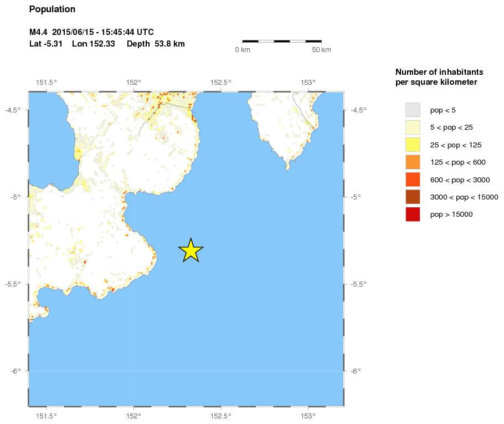The image size is (504, 424).
Task: Click the 153° label on the bottom axis
Action: [308, 415]
